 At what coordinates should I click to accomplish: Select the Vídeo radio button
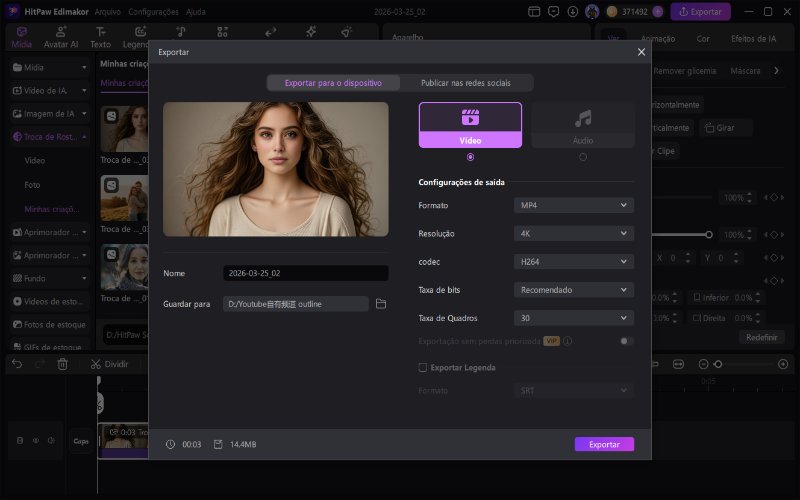click(x=470, y=157)
